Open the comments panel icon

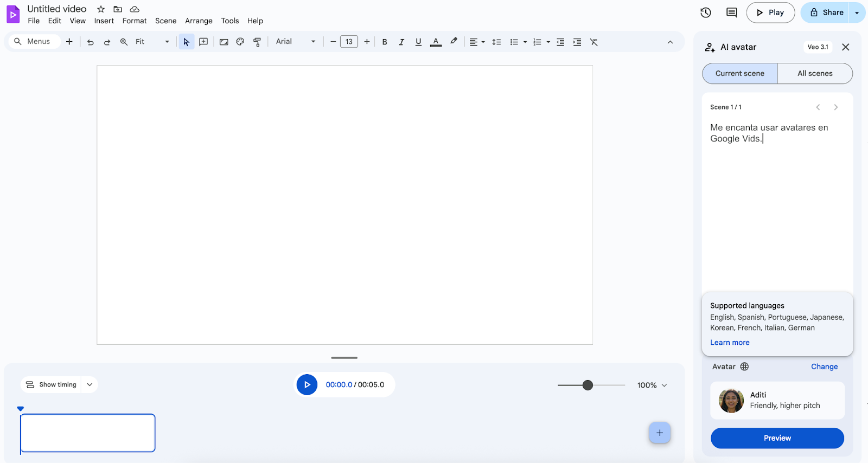pyautogui.click(x=731, y=12)
